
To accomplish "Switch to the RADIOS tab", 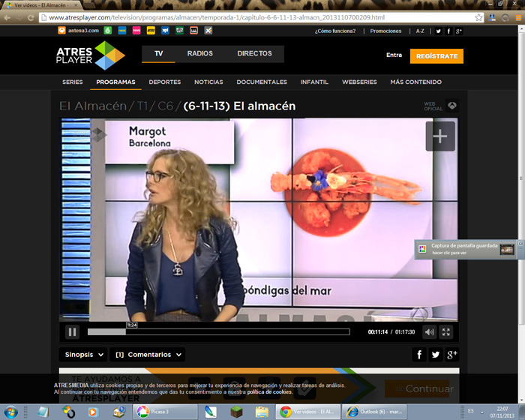I will (x=200, y=53).
